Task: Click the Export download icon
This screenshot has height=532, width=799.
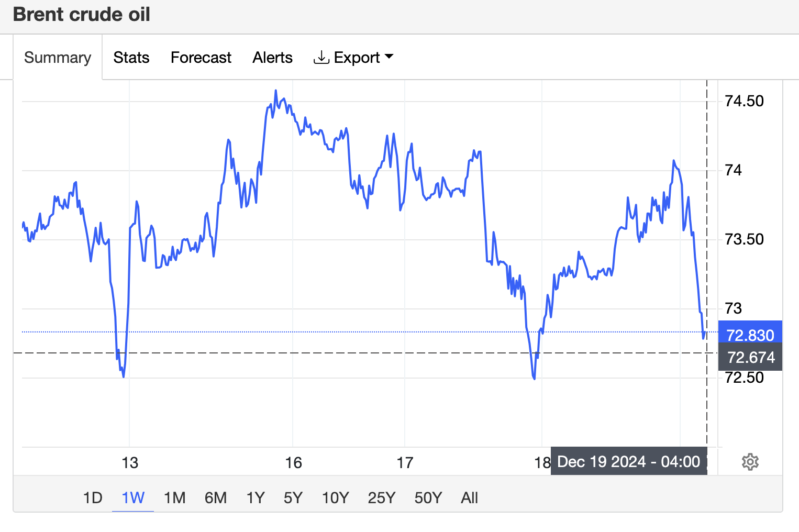Action: pos(321,57)
